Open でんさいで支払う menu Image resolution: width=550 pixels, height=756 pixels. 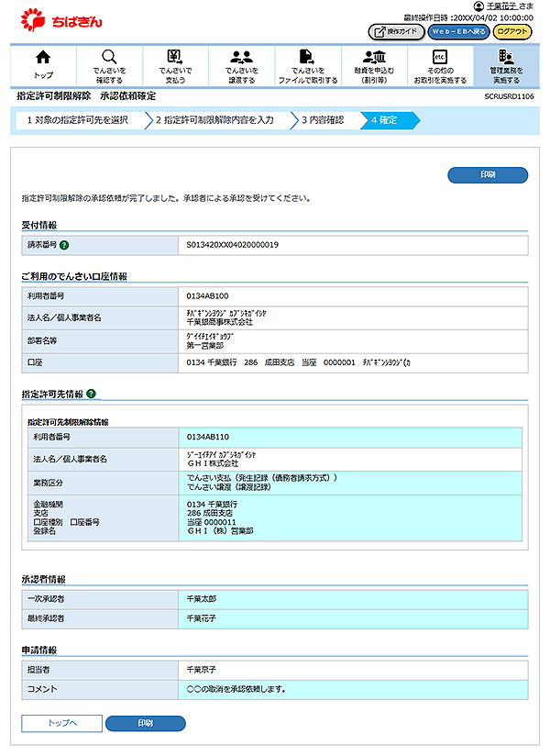pyautogui.click(x=175, y=65)
